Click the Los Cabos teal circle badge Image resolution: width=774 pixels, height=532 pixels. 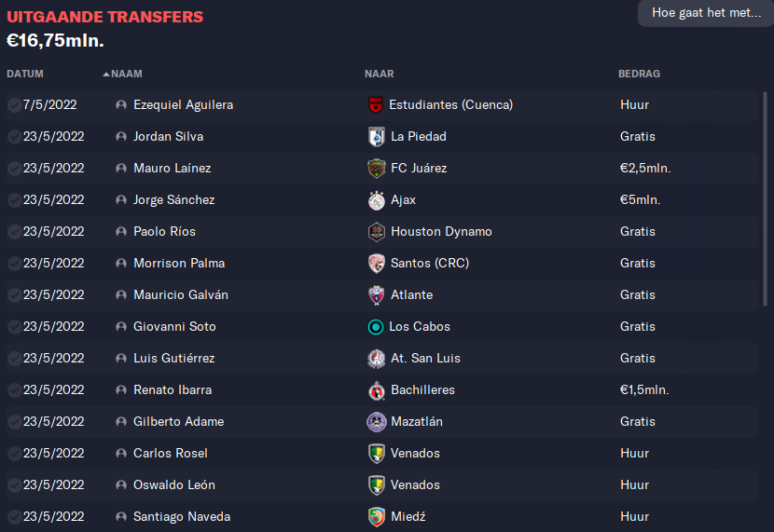click(x=376, y=327)
